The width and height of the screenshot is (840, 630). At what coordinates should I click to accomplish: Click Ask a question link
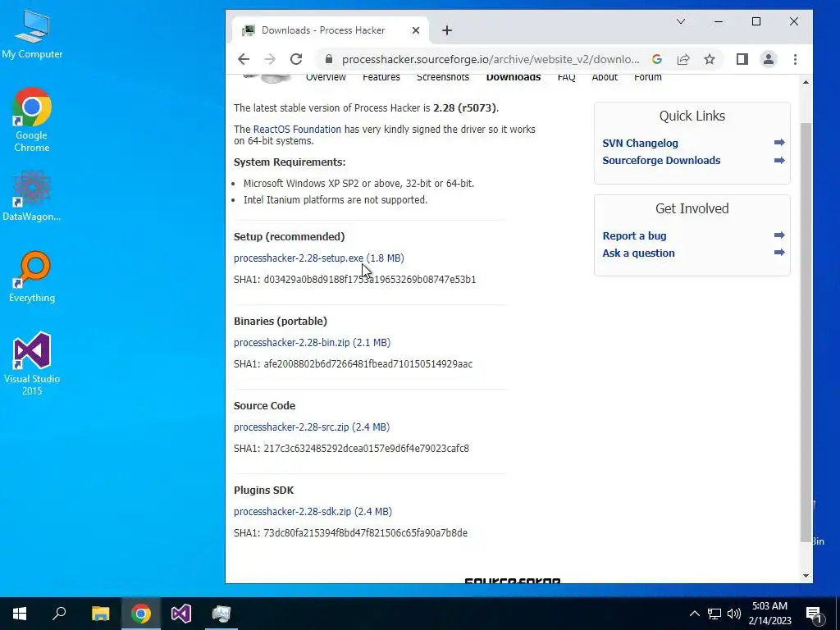[x=638, y=253]
